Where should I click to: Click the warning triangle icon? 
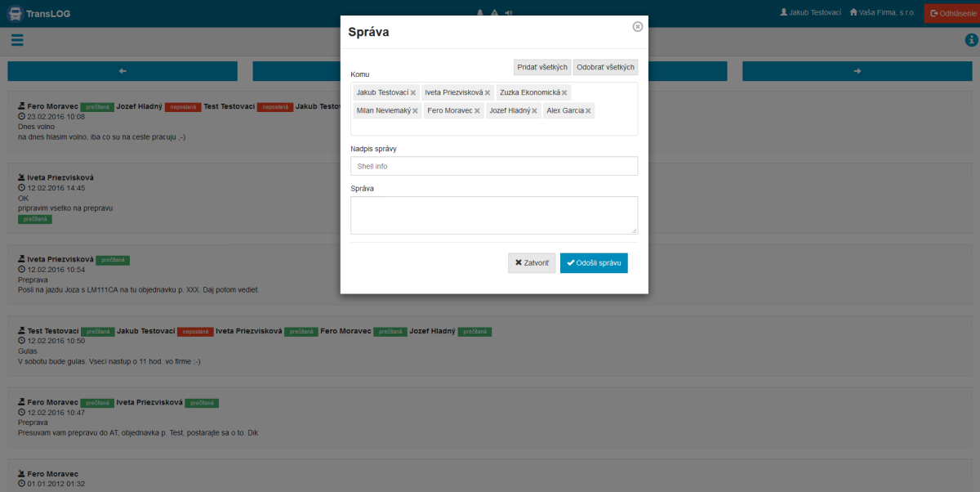[494, 13]
